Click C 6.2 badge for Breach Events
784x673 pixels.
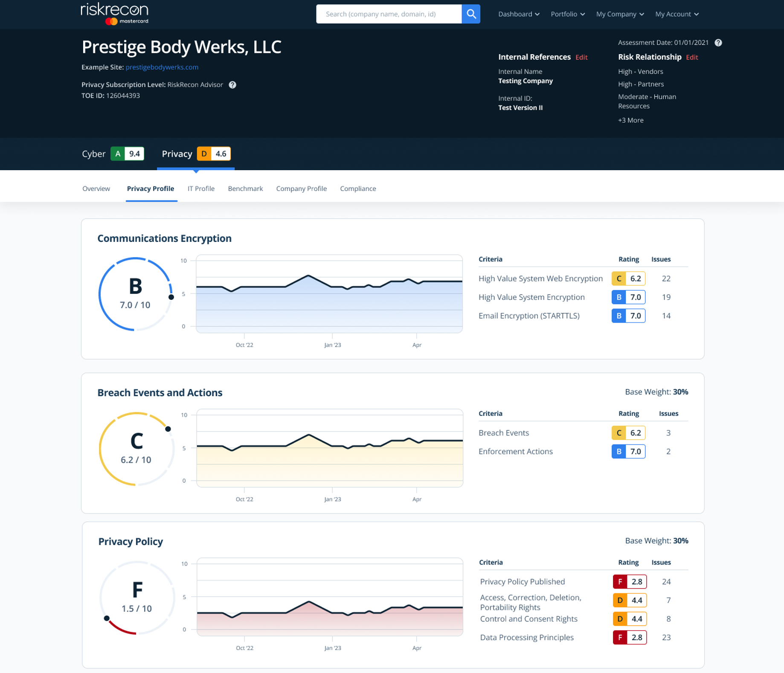628,433
